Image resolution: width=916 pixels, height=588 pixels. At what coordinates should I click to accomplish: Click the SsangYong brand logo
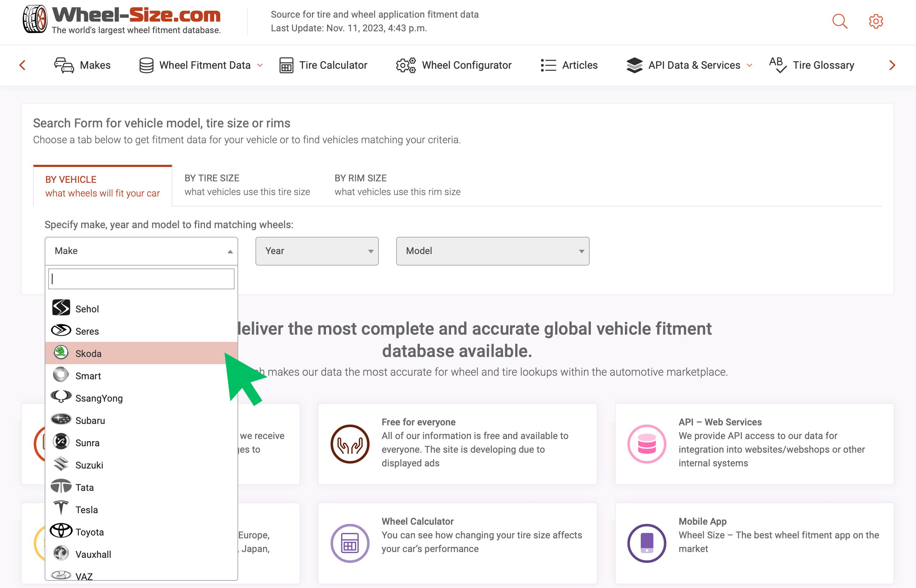click(61, 397)
